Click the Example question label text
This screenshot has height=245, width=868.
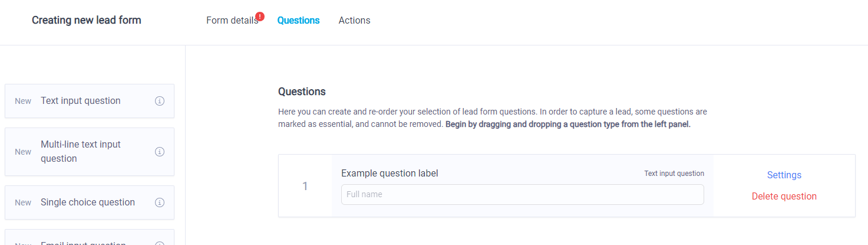(390, 174)
